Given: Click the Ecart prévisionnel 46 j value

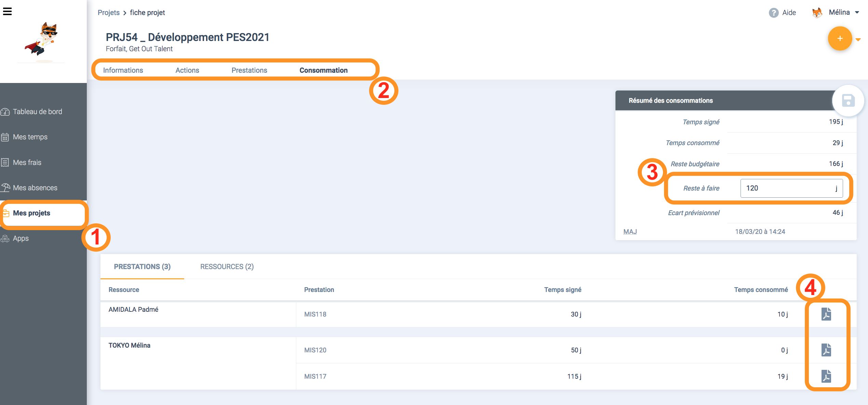Looking at the screenshot, I should click(x=838, y=213).
